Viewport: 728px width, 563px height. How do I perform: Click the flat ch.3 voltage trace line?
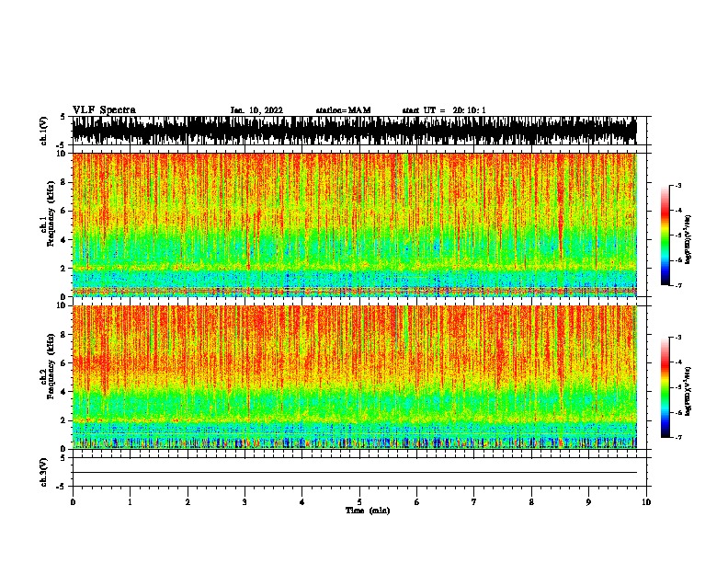[355, 473]
